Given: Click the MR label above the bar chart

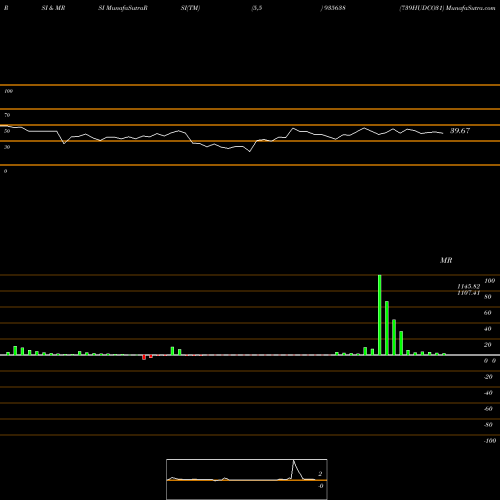Looking at the screenshot, I should [x=446, y=260].
